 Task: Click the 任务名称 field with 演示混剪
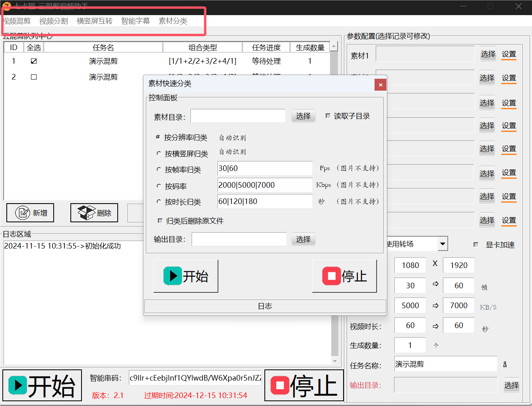446,364
